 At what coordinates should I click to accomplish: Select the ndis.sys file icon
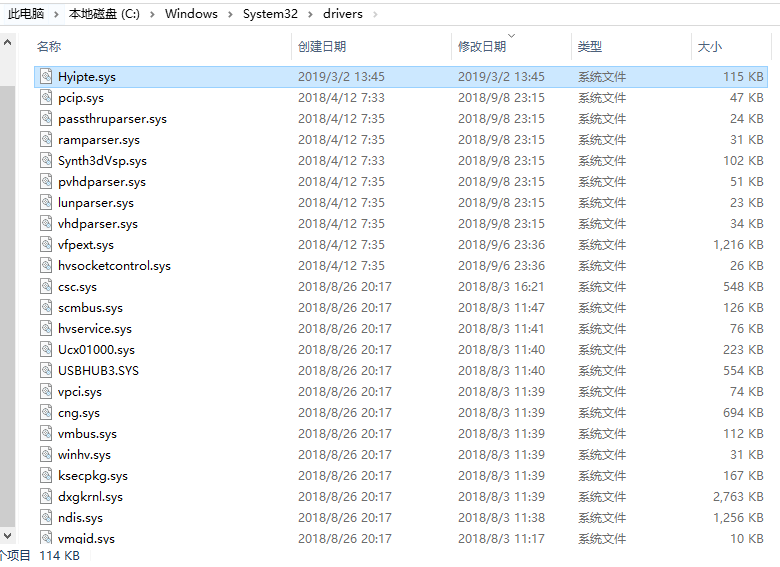click(x=46, y=517)
